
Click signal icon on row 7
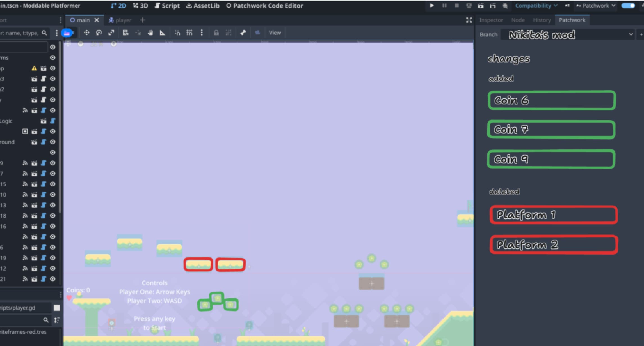click(25, 174)
